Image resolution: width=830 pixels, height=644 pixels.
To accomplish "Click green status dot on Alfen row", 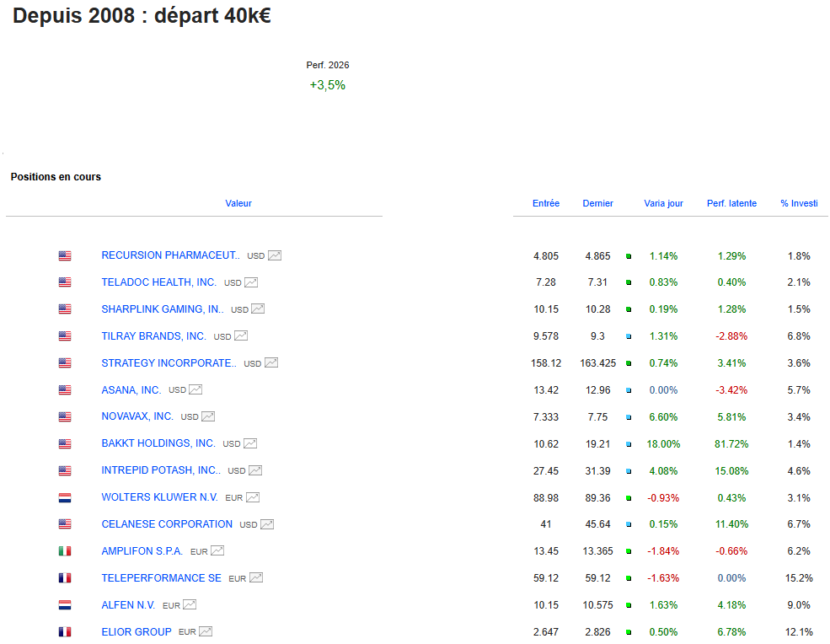I will coord(629,605).
